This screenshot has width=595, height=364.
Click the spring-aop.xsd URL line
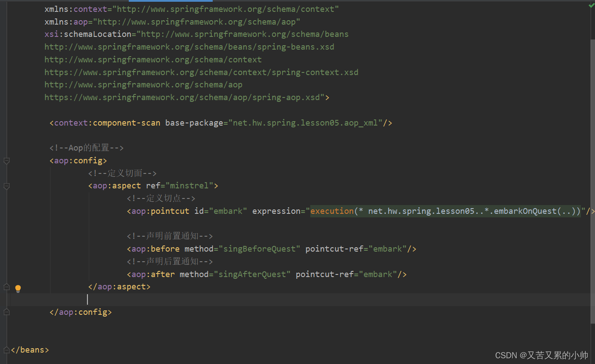click(185, 97)
